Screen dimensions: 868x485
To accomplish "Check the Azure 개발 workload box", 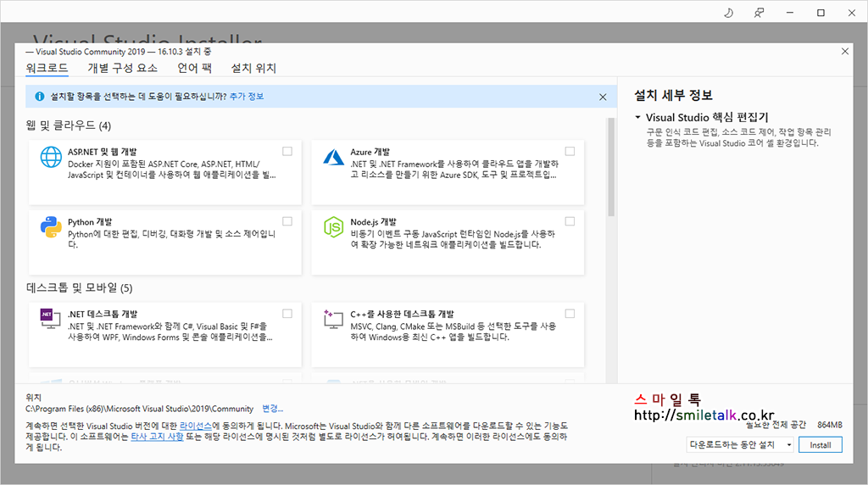I will click(x=570, y=151).
